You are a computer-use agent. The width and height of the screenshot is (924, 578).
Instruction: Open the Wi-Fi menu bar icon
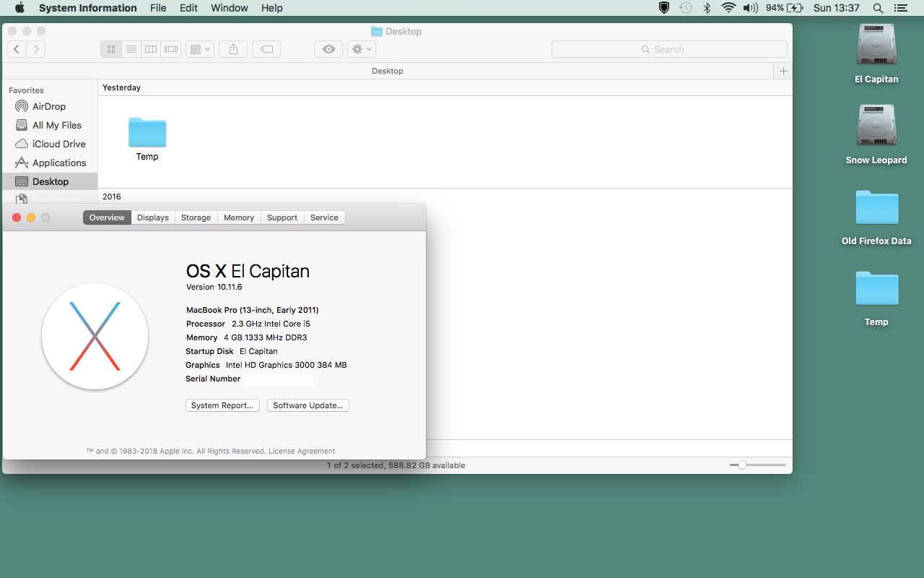[x=728, y=8]
